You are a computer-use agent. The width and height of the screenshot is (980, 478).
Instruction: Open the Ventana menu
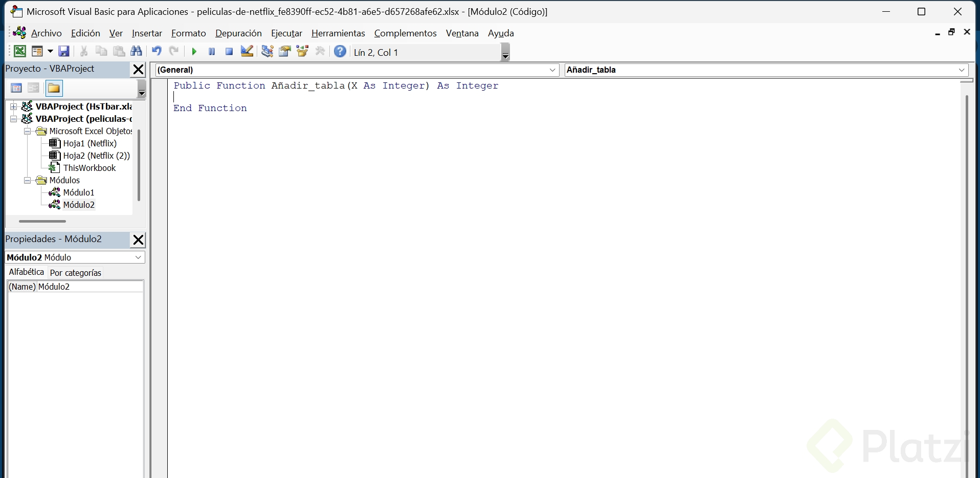click(x=462, y=33)
